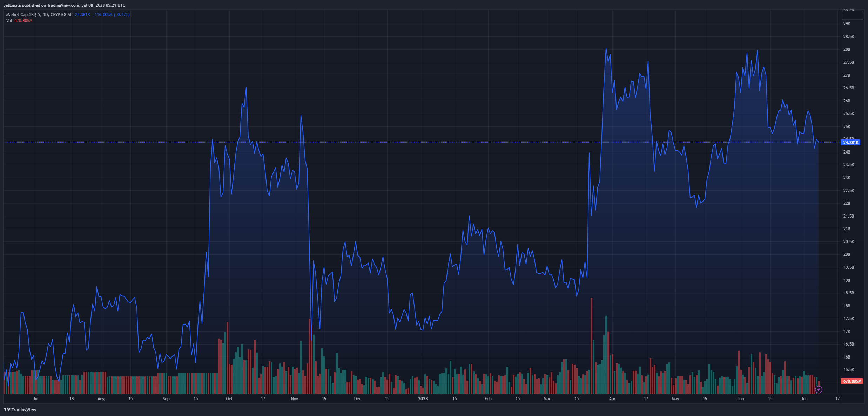The image size is (868, 416).
Task: Click the Jun label on the time axis
Action: pos(740,399)
